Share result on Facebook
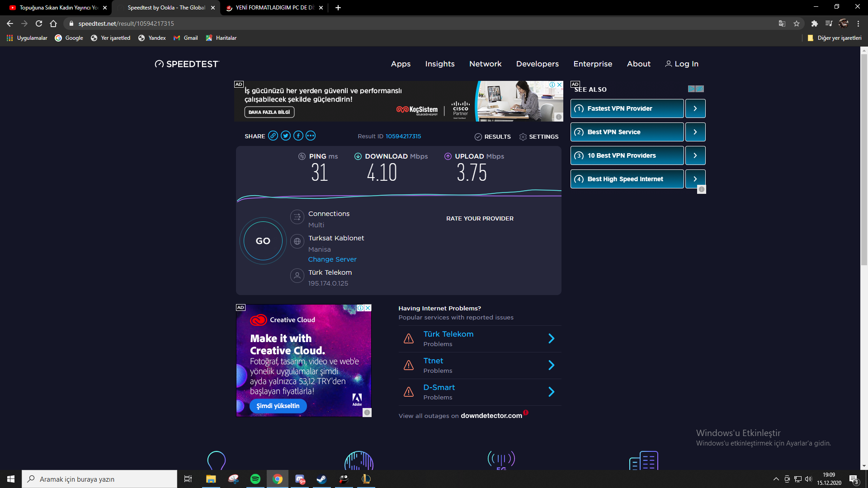The image size is (868, 488). tap(298, 136)
